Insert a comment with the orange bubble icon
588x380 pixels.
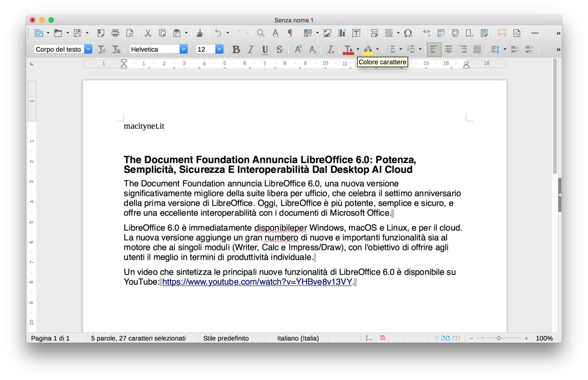click(x=502, y=33)
